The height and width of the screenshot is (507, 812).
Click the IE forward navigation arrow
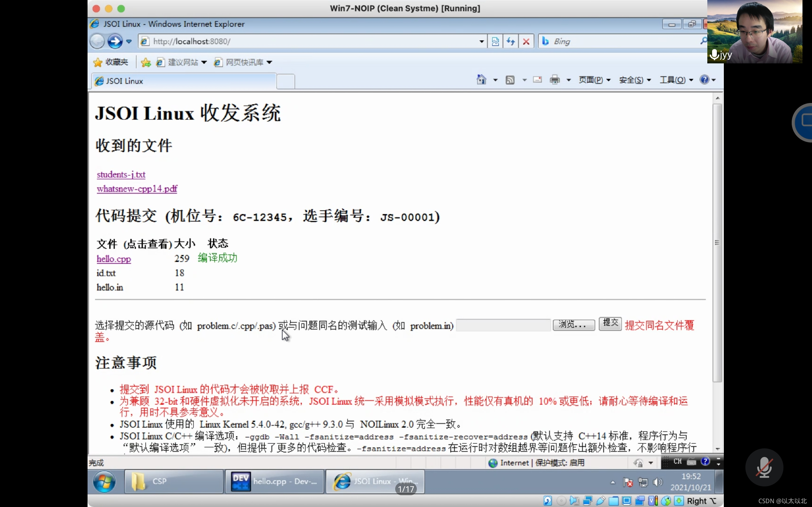click(x=115, y=42)
